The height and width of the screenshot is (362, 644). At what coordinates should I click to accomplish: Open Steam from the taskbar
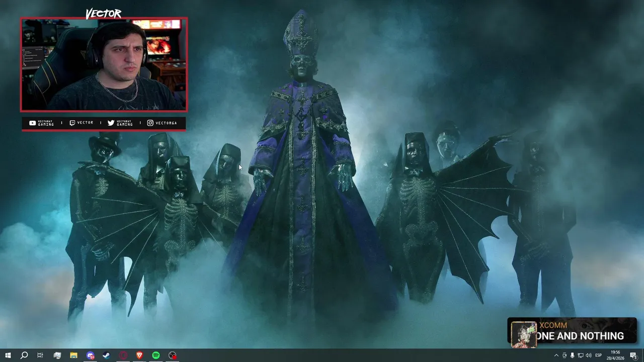107,355
